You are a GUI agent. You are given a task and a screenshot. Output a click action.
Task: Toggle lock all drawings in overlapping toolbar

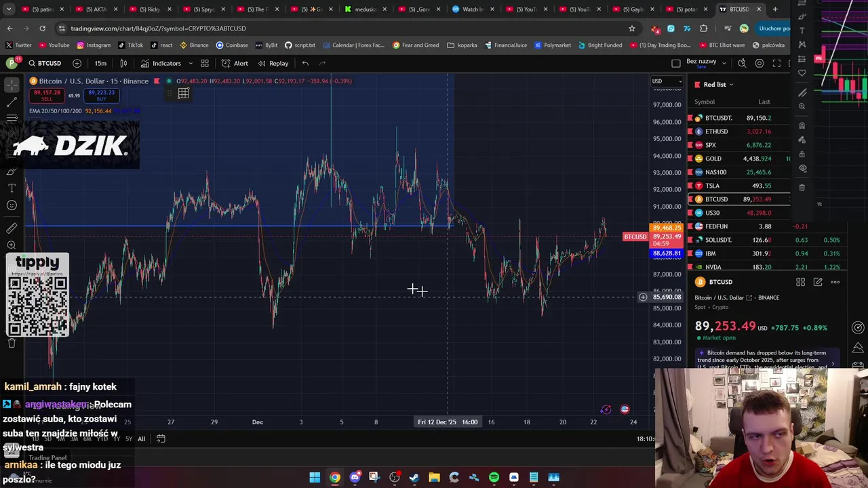[x=802, y=154]
